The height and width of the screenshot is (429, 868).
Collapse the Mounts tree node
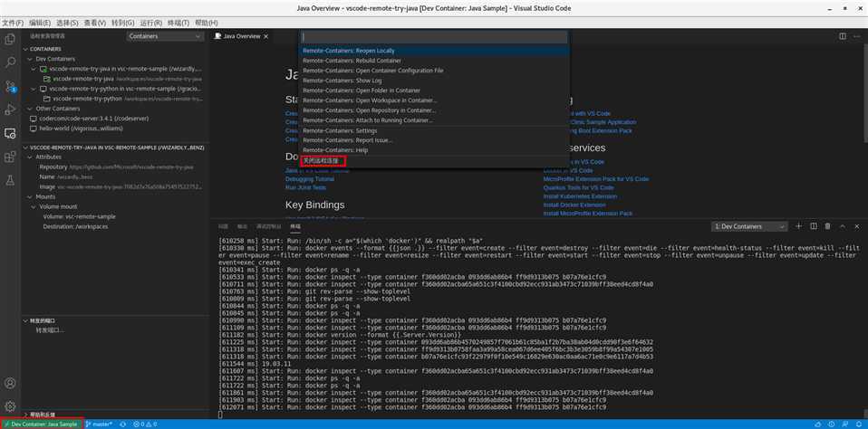(115, 196)
